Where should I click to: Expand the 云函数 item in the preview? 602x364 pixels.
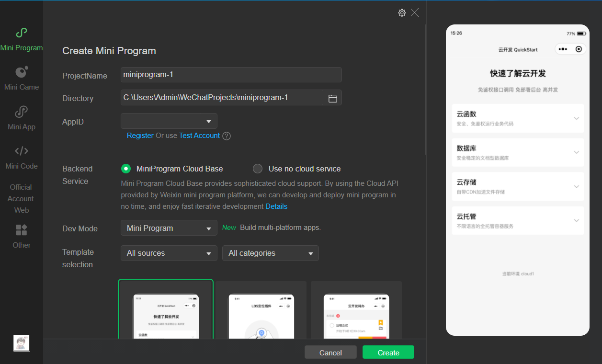tap(518, 118)
